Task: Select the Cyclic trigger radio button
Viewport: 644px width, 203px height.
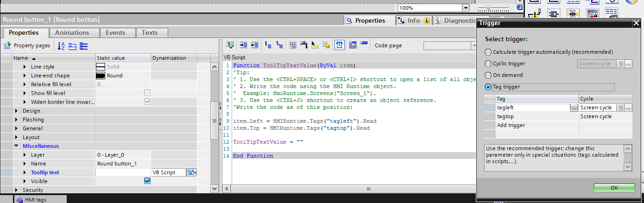Action: click(x=488, y=63)
